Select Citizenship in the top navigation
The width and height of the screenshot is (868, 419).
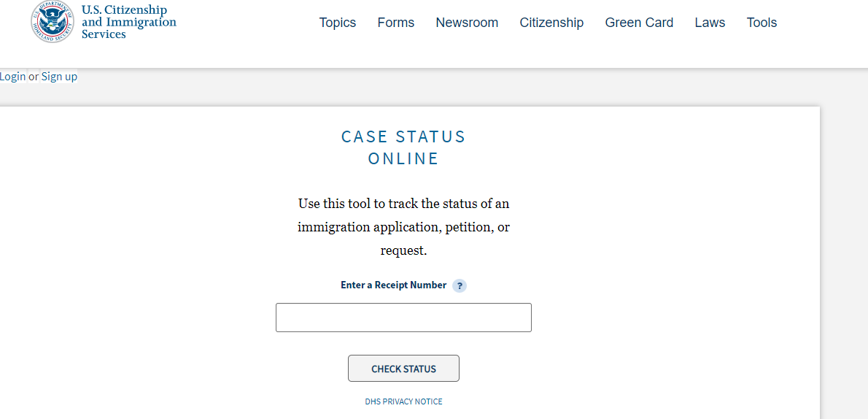click(551, 23)
